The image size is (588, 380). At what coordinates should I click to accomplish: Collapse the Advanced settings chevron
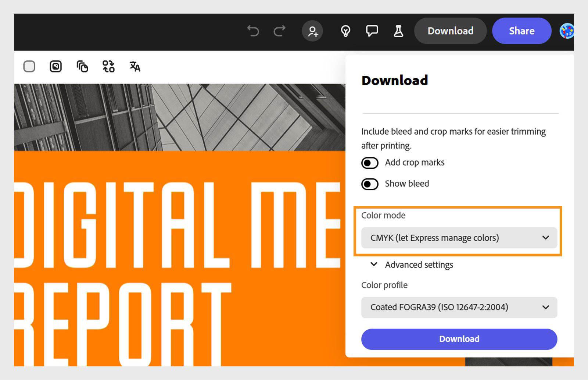374,264
